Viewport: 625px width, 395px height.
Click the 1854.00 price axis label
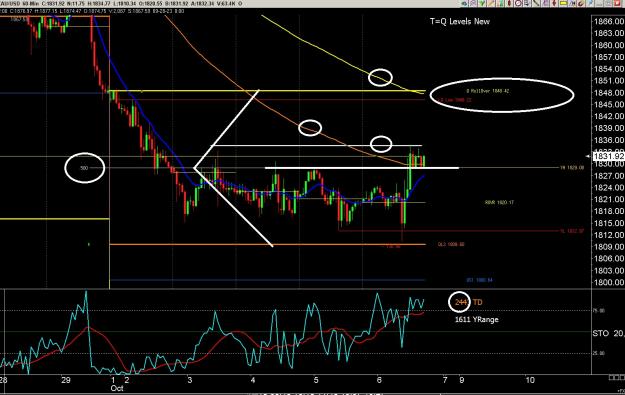(x=609, y=69)
